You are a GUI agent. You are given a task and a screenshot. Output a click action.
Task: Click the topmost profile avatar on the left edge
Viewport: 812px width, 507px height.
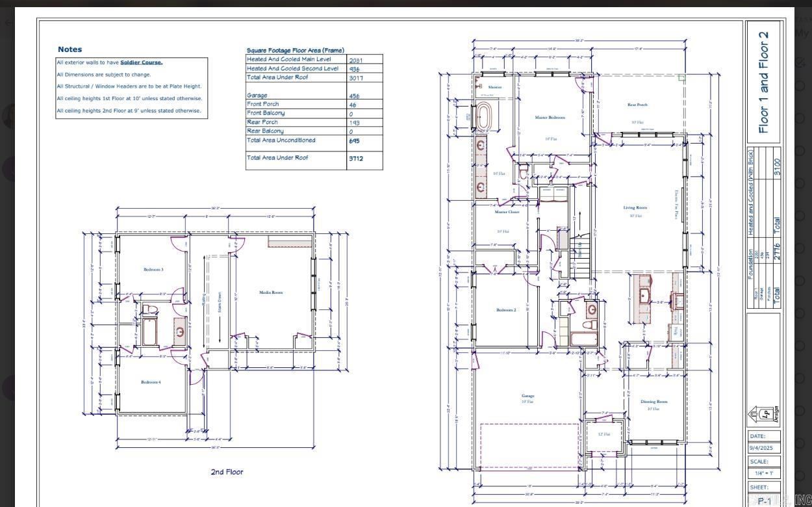[8, 117]
